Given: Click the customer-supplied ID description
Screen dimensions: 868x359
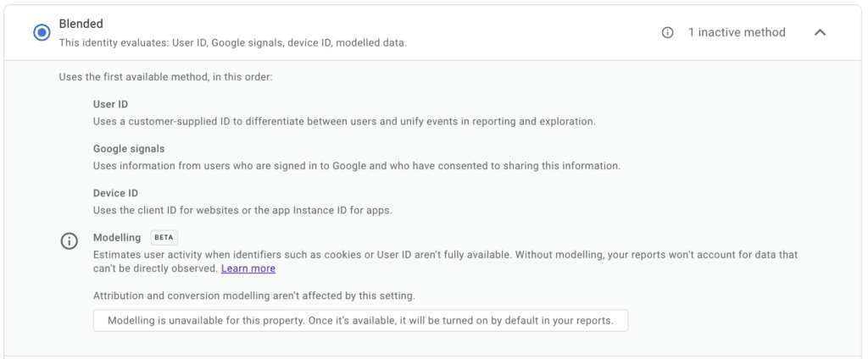Looking at the screenshot, I should click(x=344, y=121).
